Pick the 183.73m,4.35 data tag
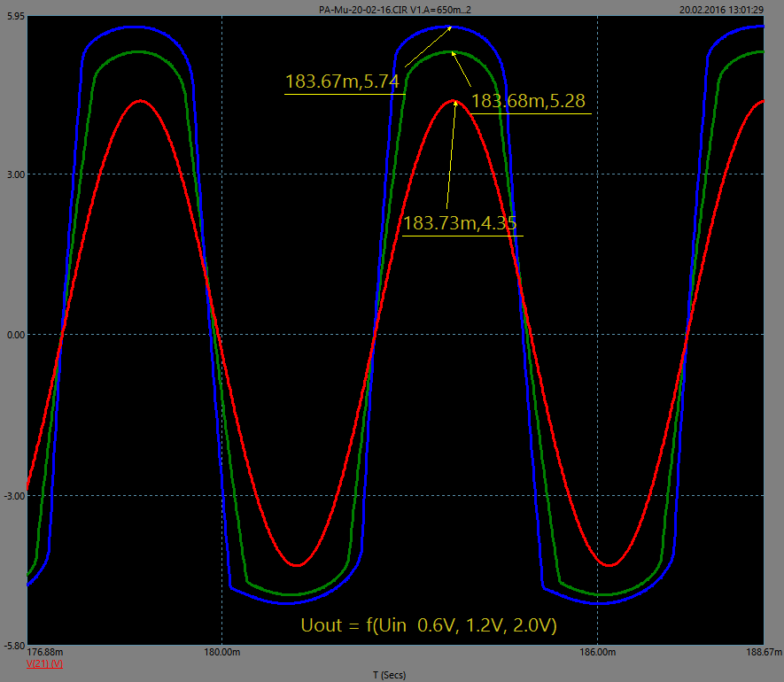 (460, 223)
